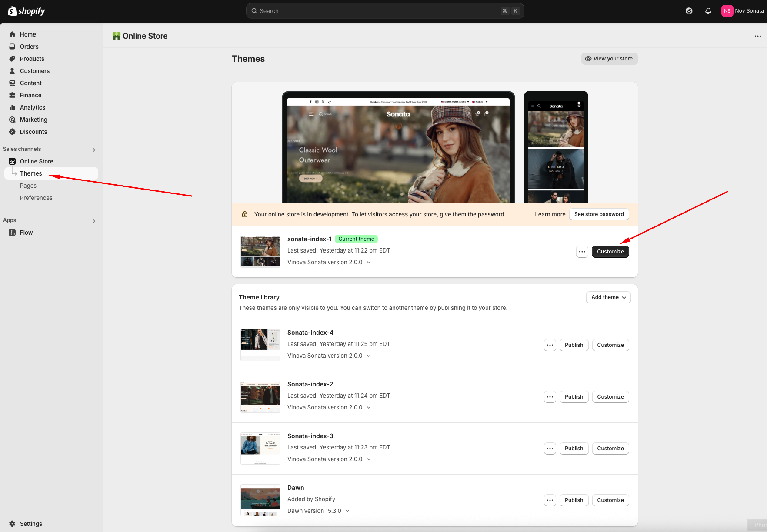
Task: Open the Add theme dropdown
Action: 608,297
